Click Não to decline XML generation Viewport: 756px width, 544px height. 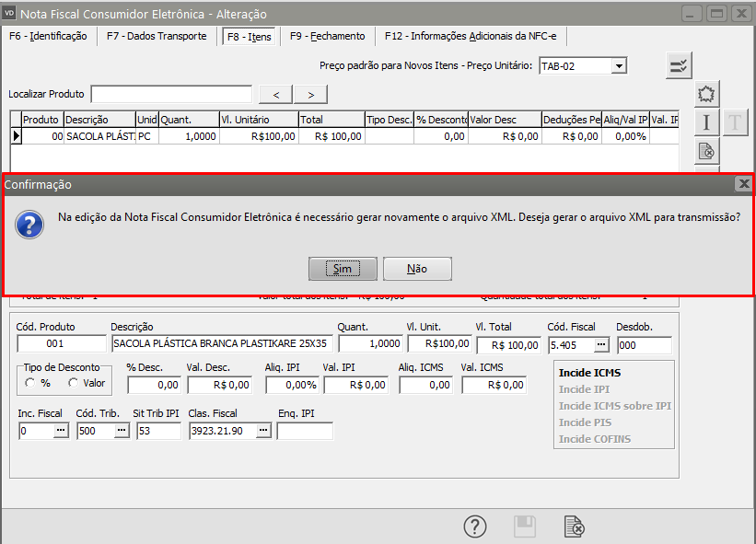417,269
